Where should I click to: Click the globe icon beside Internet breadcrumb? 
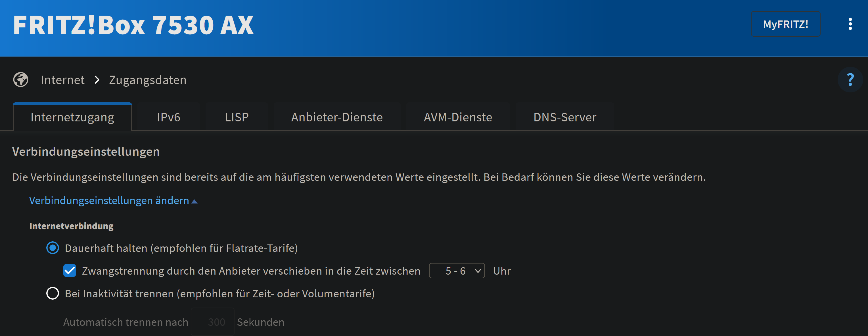[20, 80]
